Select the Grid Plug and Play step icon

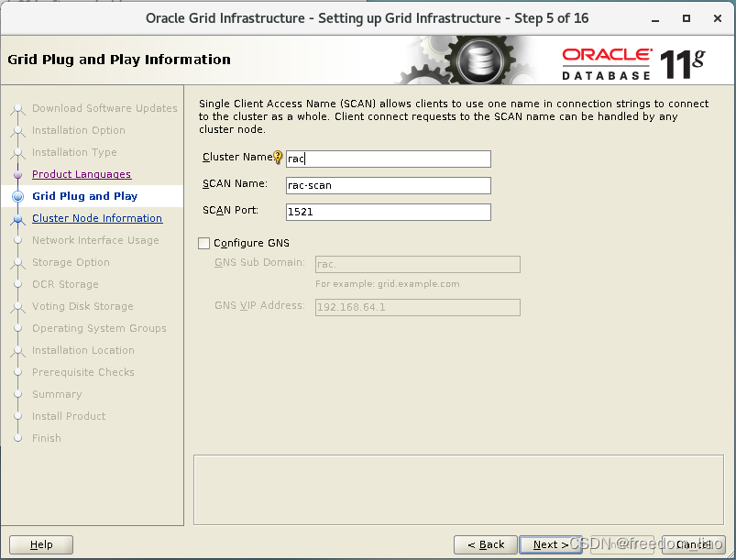coord(19,196)
